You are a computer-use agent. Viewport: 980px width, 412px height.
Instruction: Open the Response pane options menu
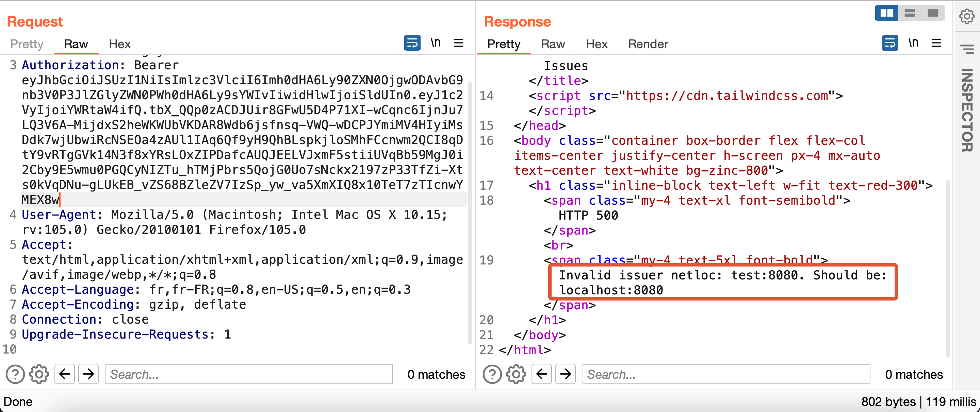[x=936, y=43]
